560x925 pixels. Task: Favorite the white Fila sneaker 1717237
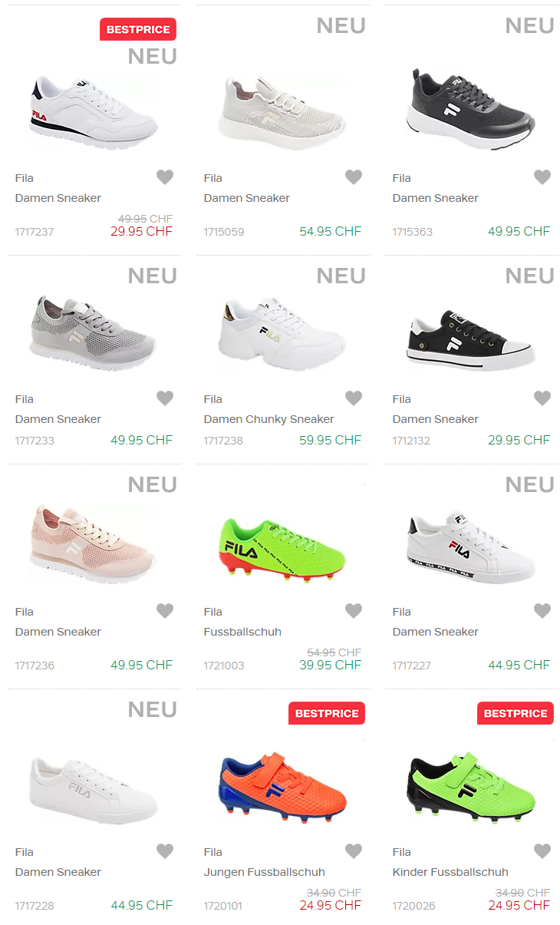coord(165,177)
